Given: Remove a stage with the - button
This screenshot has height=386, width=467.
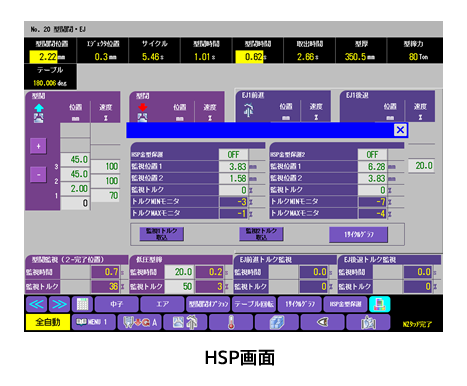Looking at the screenshot, I should click(x=38, y=175).
